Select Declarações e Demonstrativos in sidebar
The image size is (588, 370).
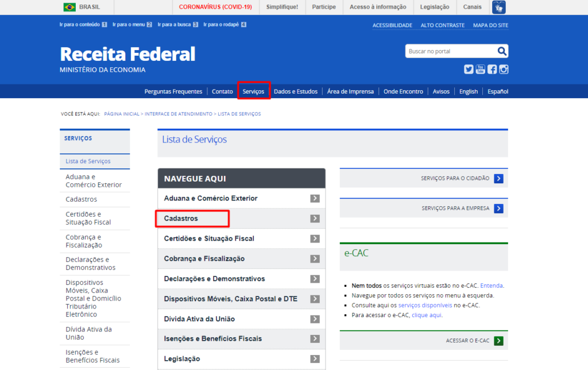click(90, 264)
